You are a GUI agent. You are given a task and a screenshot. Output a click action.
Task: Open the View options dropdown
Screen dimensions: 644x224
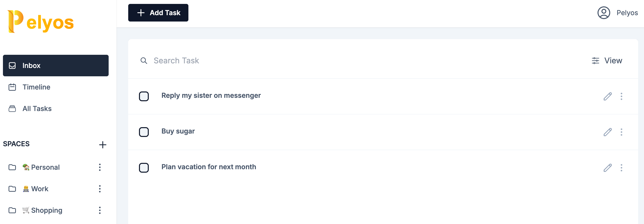[607, 60]
